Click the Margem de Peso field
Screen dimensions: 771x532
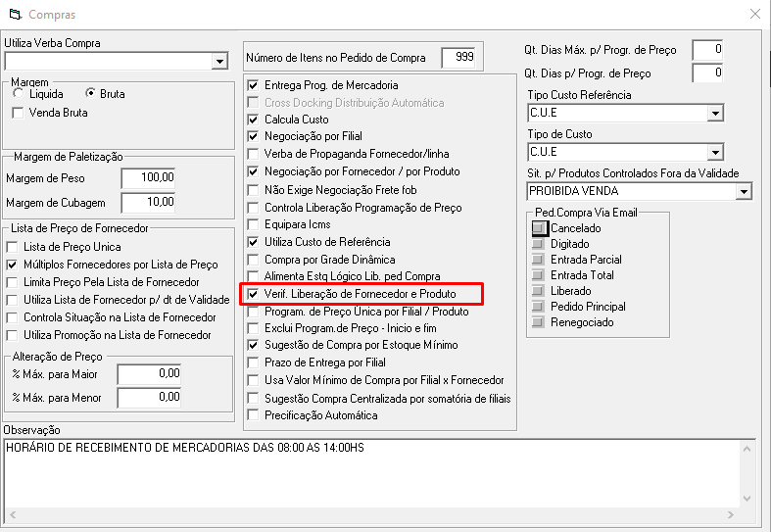pos(149,178)
